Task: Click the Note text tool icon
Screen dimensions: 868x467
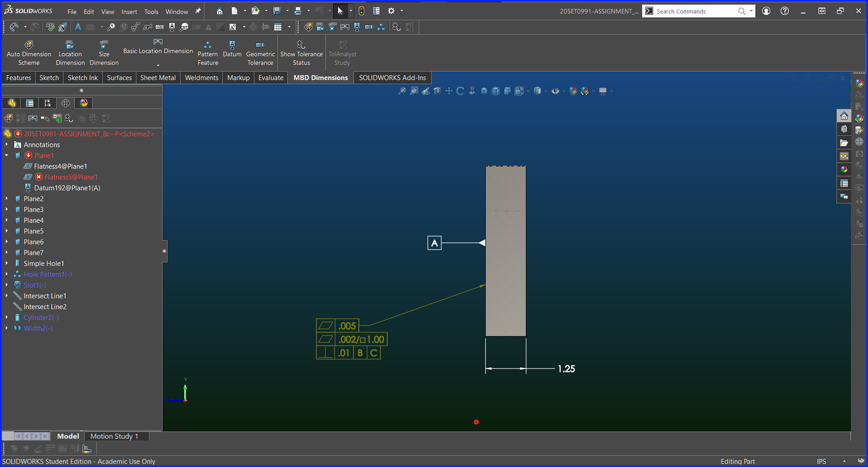Action: 78,27
